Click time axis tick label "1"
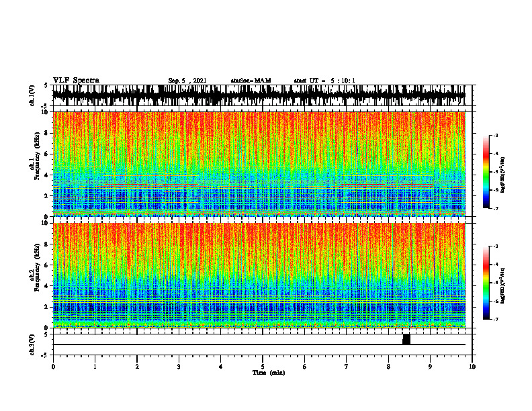 [x=95, y=367]
